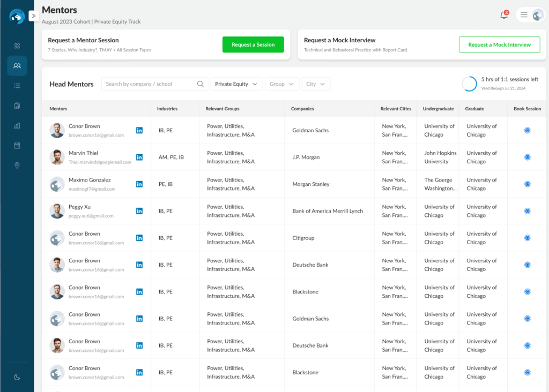Open the Group filter dropdown
The image size is (549, 392).
[x=281, y=84]
